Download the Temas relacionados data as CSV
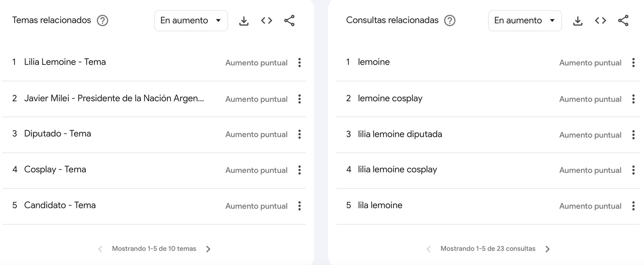This screenshot has width=644, height=265. 244,21
